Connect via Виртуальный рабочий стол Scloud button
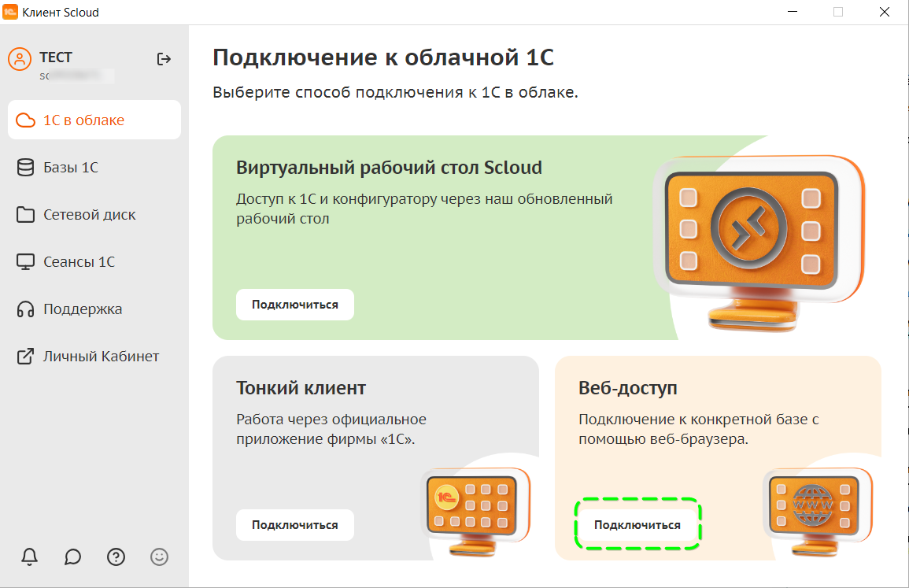 [x=295, y=305]
